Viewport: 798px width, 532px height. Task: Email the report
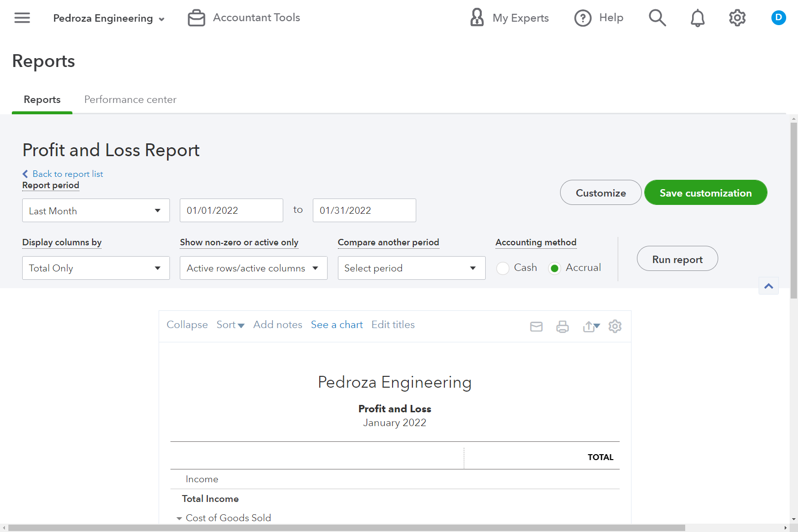(x=536, y=326)
